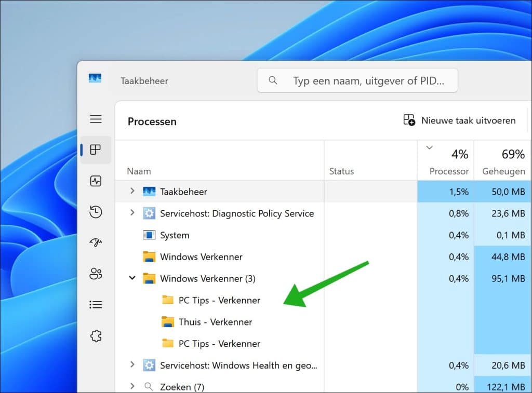Viewport: 532px width, 393px height.
Task: Click the 44,8 MB memory value
Action: [508, 256]
